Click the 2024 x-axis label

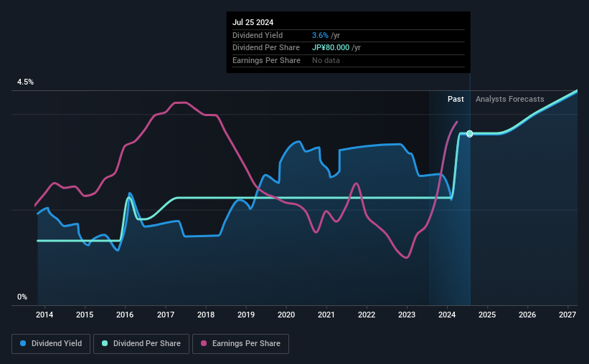point(447,315)
